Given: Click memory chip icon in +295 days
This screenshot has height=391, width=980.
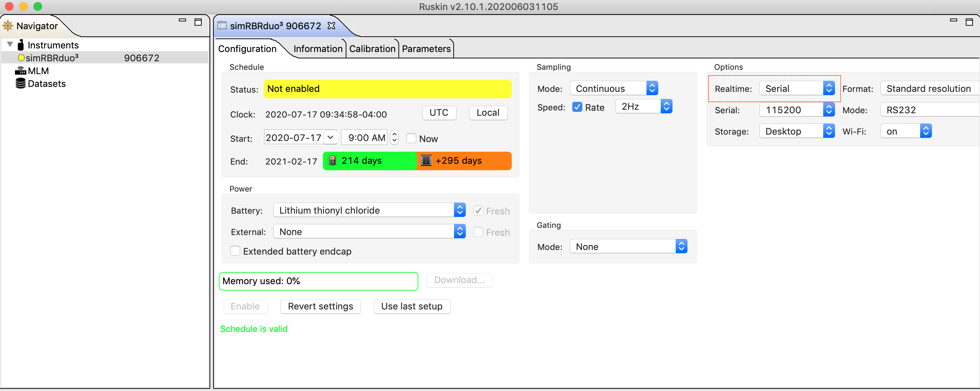Looking at the screenshot, I should tap(426, 161).
